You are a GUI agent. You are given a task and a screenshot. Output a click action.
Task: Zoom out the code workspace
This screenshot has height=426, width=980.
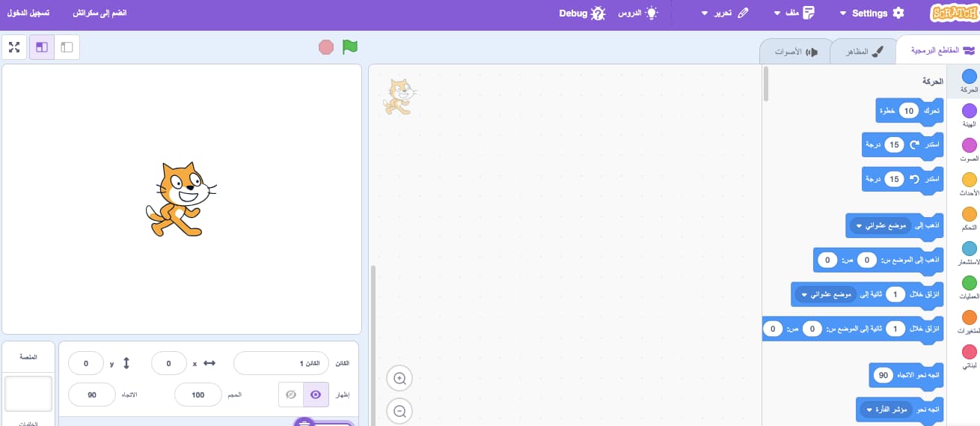(x=399, y=411)
